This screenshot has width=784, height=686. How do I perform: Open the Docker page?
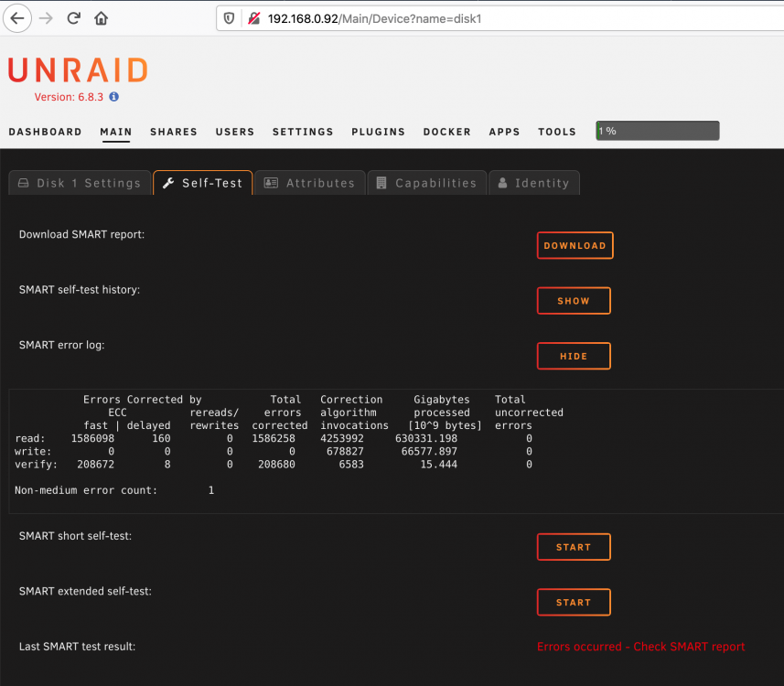[x=447, y=132]
